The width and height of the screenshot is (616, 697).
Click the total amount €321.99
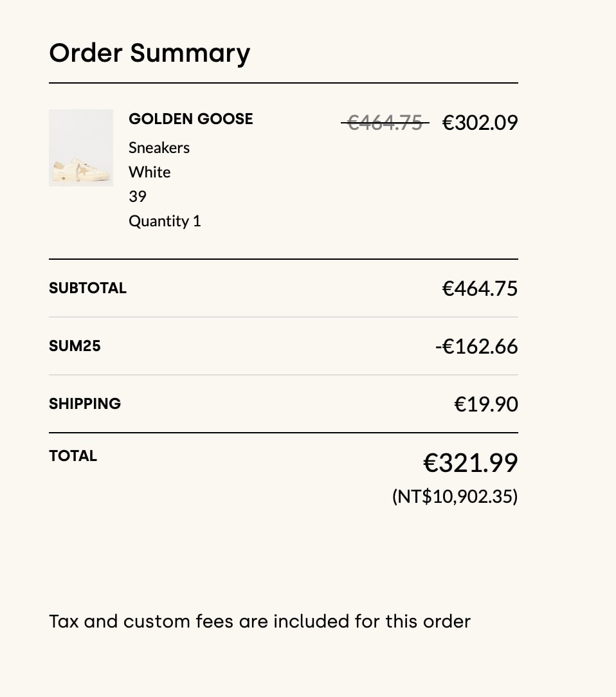470,463
